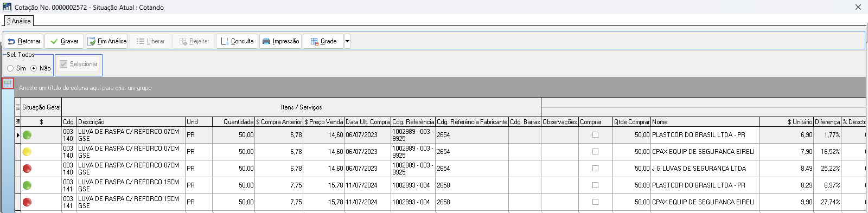Switch to the 3 Análise tab

[x=19, y=21]
